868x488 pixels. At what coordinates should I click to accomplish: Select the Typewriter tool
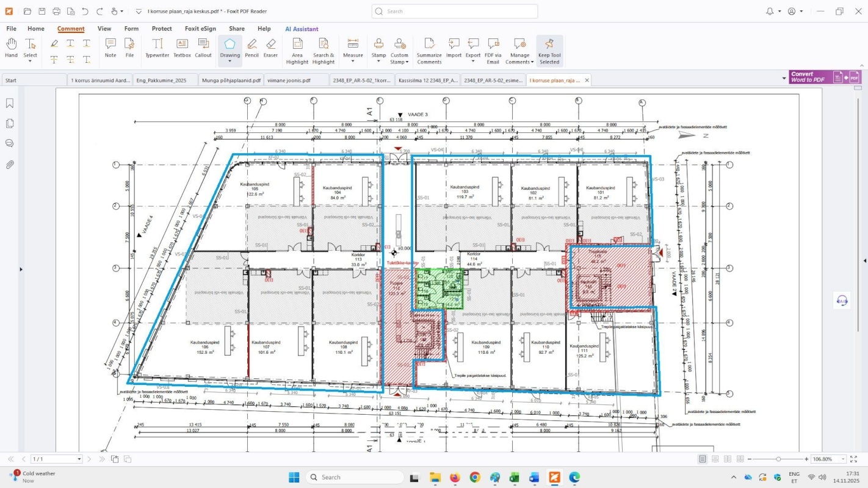pos(157,48)
